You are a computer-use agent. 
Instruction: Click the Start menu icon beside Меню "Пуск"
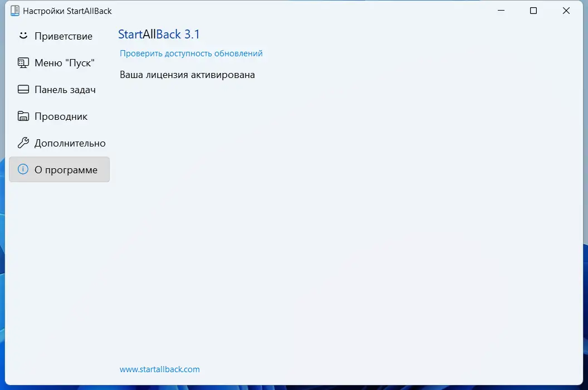pyautogui.click(x=22, y=62)
